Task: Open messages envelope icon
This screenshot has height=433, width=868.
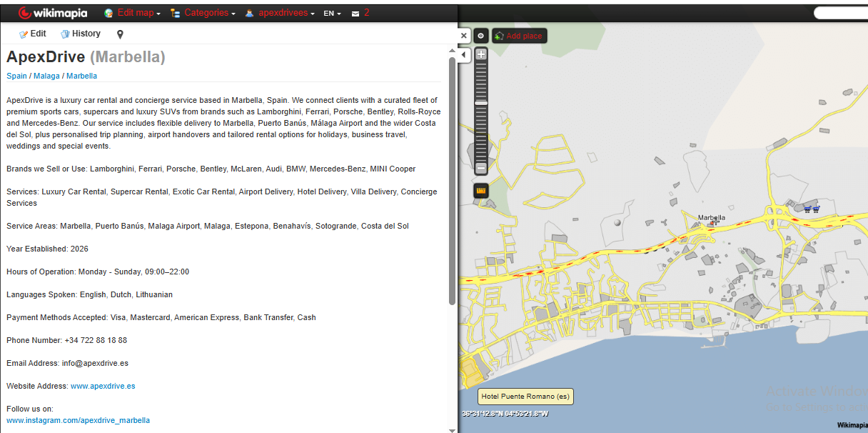Action: 355,14
